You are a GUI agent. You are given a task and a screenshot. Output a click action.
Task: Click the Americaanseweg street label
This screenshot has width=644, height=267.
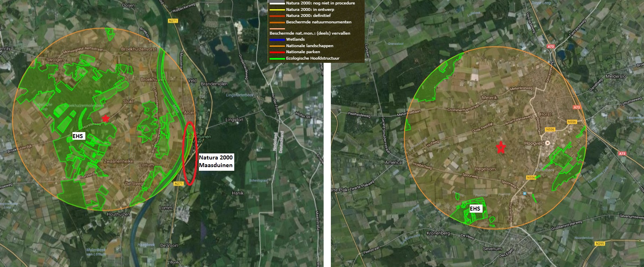[x=518, y=119]
